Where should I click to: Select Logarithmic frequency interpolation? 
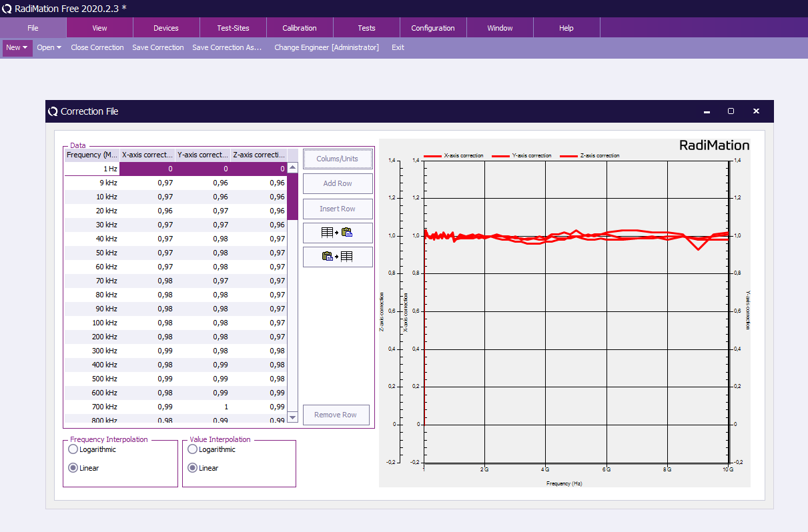[73, 449]
